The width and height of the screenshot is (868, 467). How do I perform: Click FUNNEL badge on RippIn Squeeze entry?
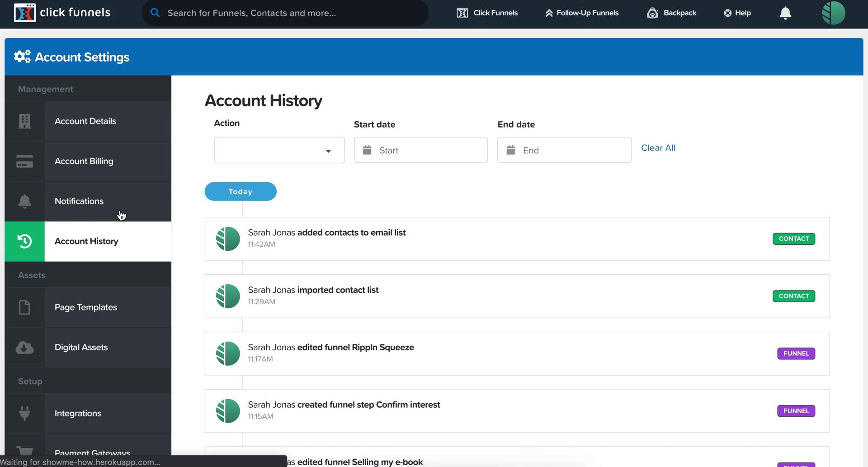796,353
